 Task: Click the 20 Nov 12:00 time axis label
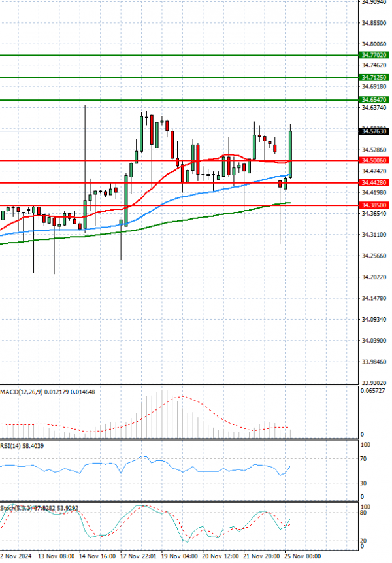221,556
